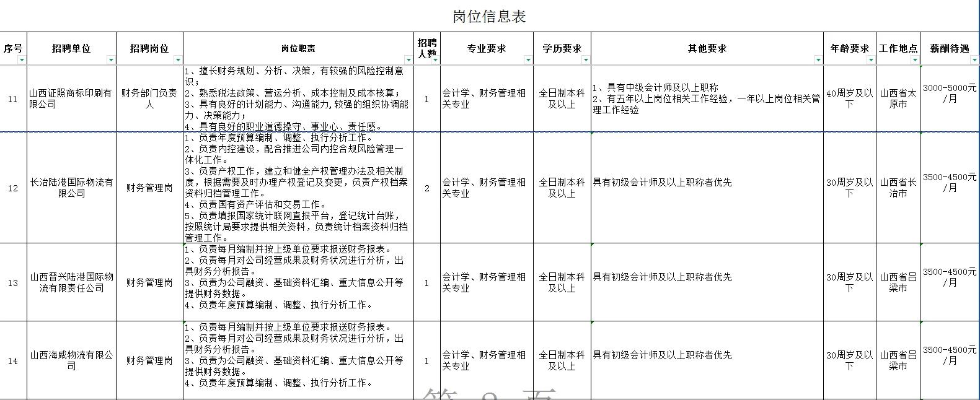Select the 其他要求 header cell
980x400 pixels.
pyautogui.click(x=707, y=48)
